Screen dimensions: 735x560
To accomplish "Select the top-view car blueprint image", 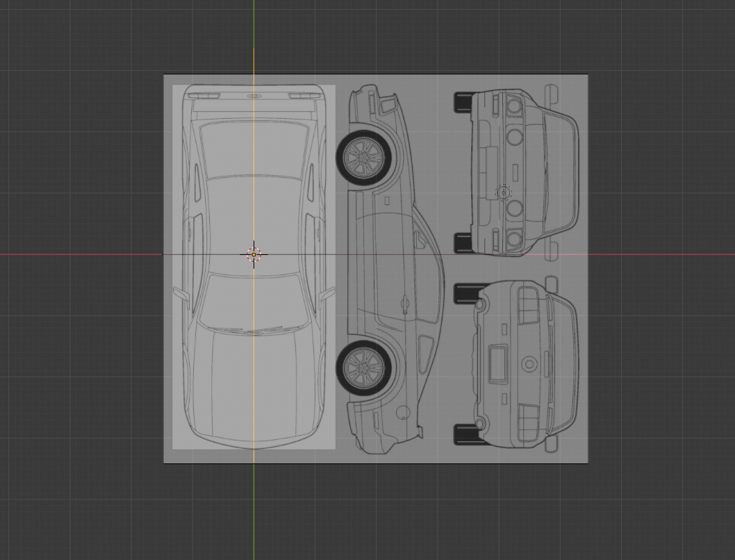I will tap(254, 267).
